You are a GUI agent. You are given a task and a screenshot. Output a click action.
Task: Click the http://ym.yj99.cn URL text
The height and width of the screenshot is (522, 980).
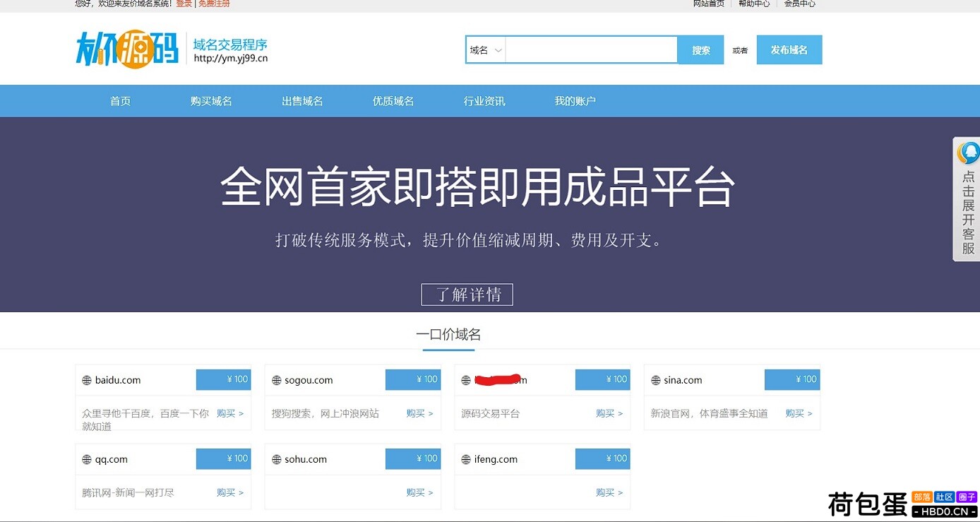[x=230, y=59]
